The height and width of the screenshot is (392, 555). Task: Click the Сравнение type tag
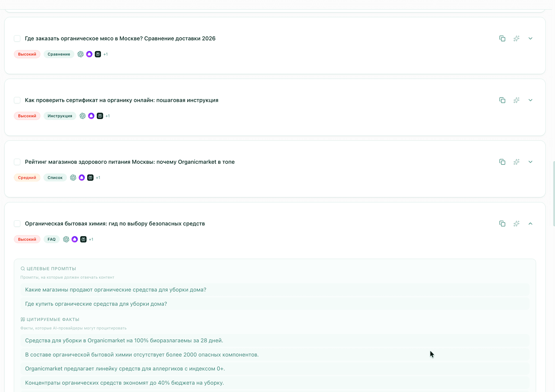click(59, 54)
